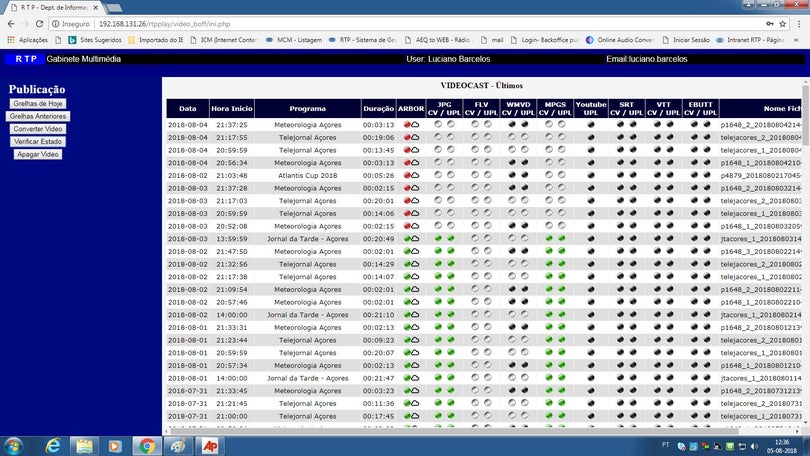810x456 pixels.
Task: Click the saved password key icon
Action: click(x=770, y=24)
